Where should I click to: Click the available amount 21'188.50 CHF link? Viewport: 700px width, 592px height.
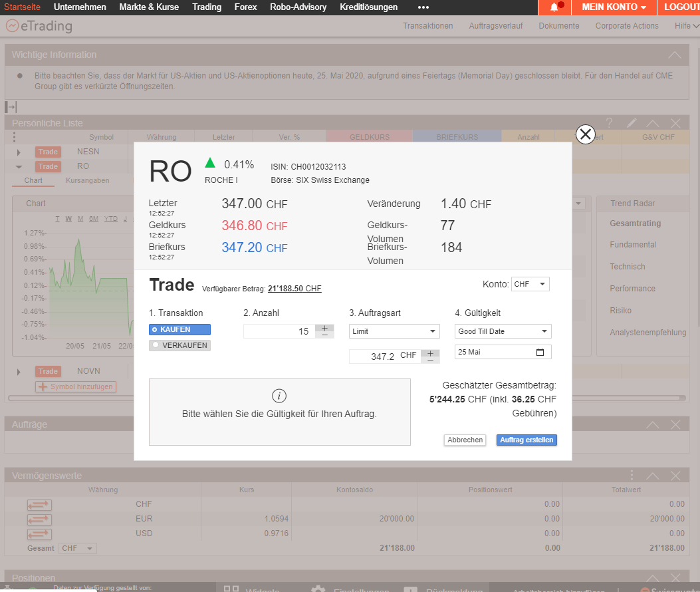[x=294, y=289]
